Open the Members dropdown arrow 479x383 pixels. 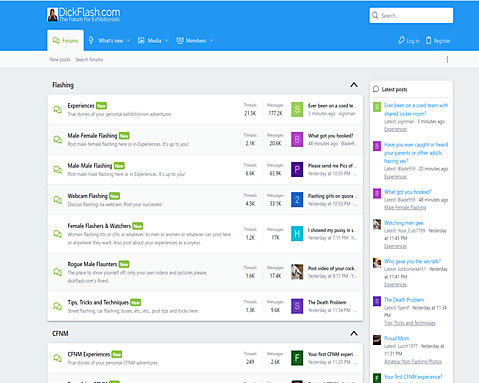click(211, 41)
